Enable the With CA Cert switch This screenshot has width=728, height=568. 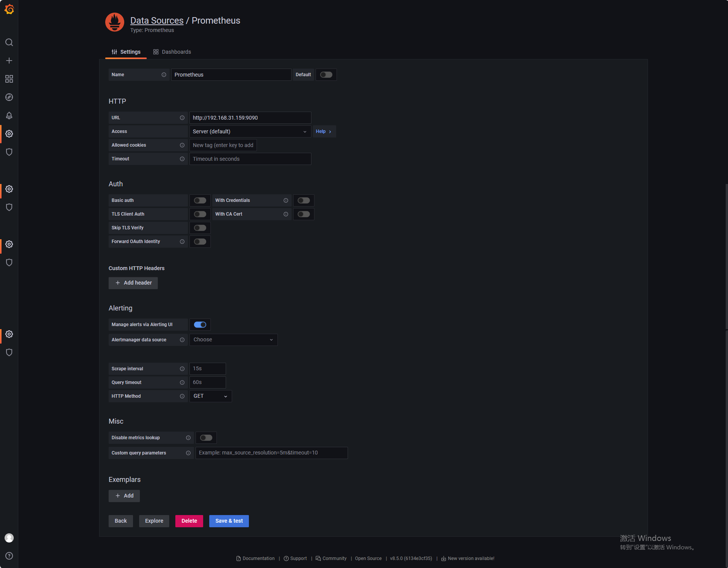click(304, 214)
